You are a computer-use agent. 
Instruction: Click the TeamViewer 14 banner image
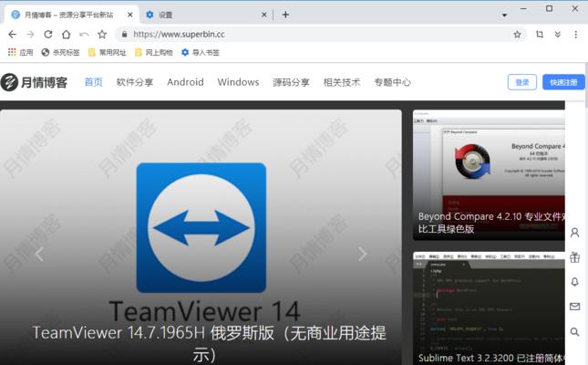click(201, 227)
